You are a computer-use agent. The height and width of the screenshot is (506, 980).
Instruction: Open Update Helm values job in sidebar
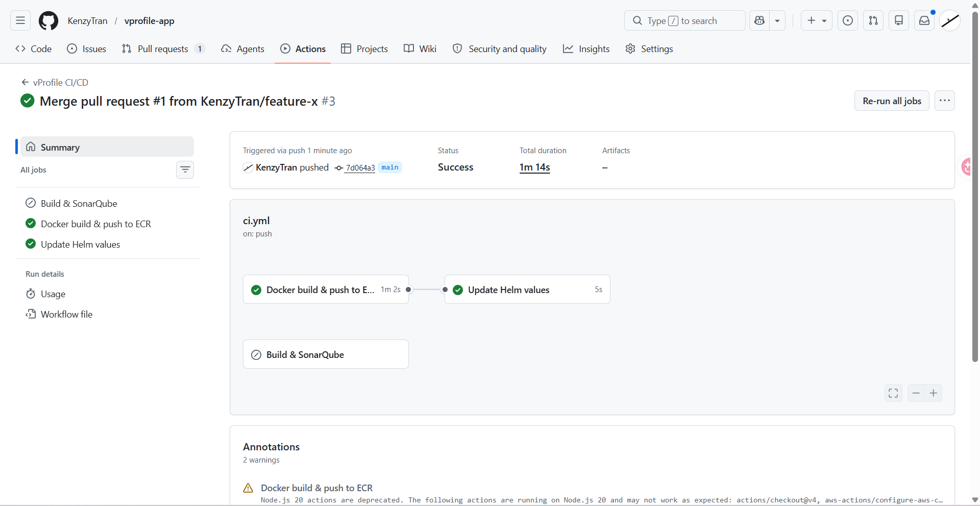(x=107, y=244)
